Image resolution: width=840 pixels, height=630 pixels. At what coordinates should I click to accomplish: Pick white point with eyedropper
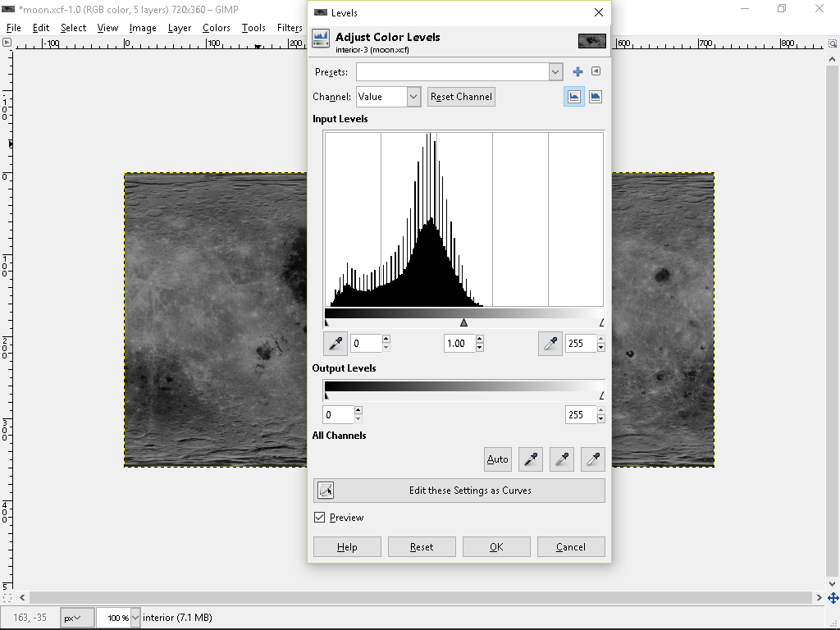tap(593, 459)
